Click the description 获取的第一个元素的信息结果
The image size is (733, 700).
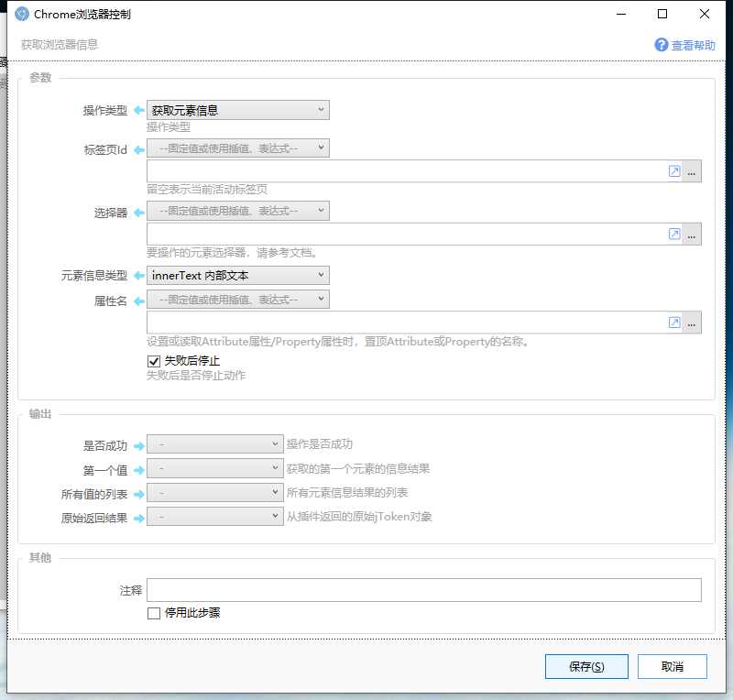coord(358,468)
